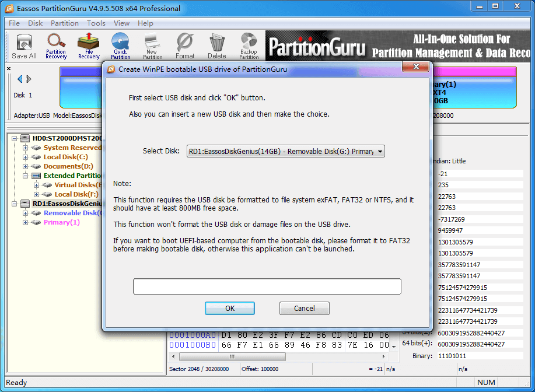
Task: Open the Help menu
Action: (x=145, y=23)
